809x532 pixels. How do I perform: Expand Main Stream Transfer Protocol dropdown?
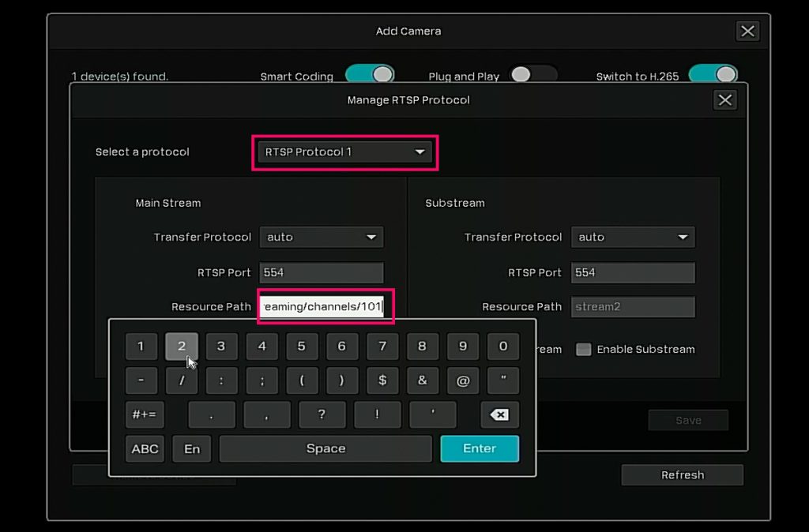(x=321, y=238)
